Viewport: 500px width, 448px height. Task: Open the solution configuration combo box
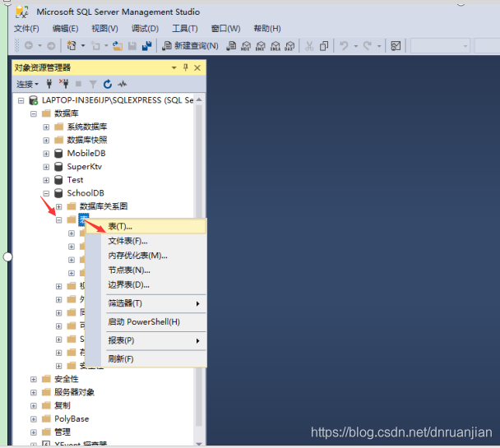[440, 46]
